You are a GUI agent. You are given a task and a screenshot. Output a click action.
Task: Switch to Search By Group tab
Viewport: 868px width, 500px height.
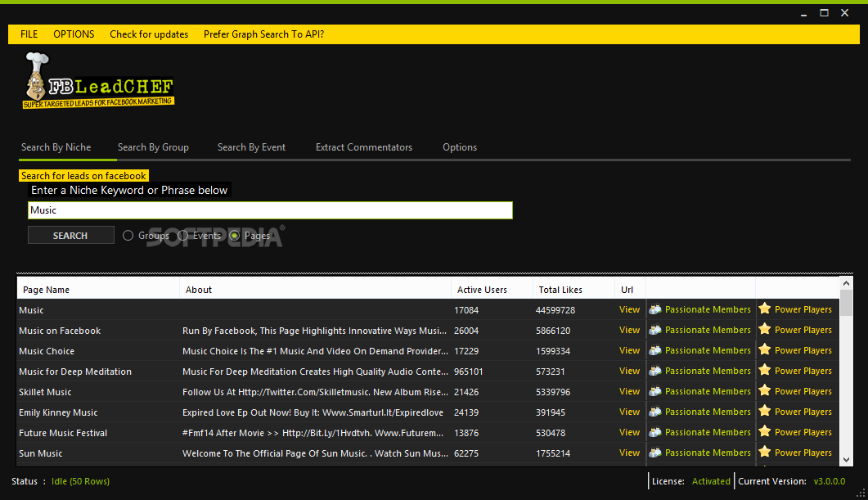pos(153,147)
